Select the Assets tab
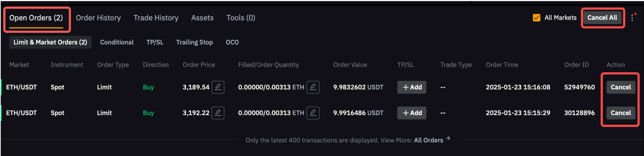This screenshot has width=644, height=156. coord(202,18)
